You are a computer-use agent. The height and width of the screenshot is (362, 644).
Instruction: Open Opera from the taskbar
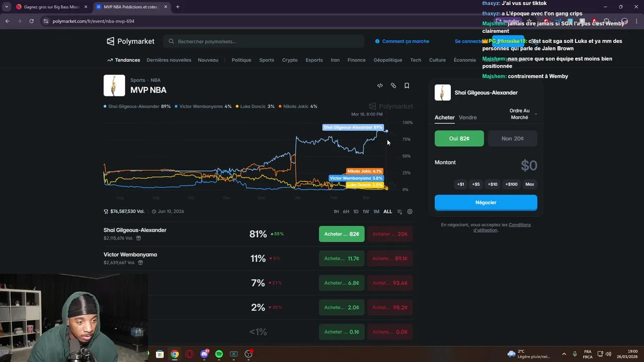tap(190, 354)
